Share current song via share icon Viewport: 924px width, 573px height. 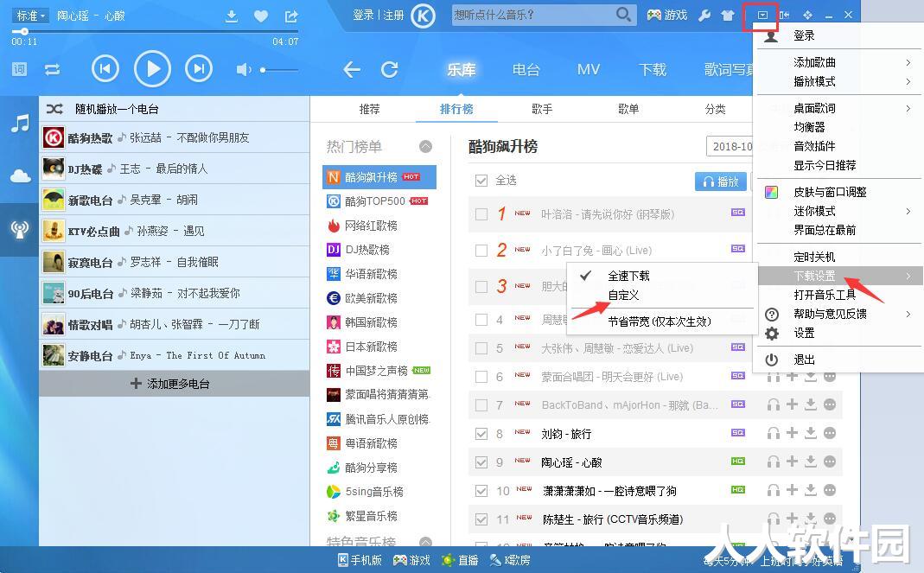291,16
